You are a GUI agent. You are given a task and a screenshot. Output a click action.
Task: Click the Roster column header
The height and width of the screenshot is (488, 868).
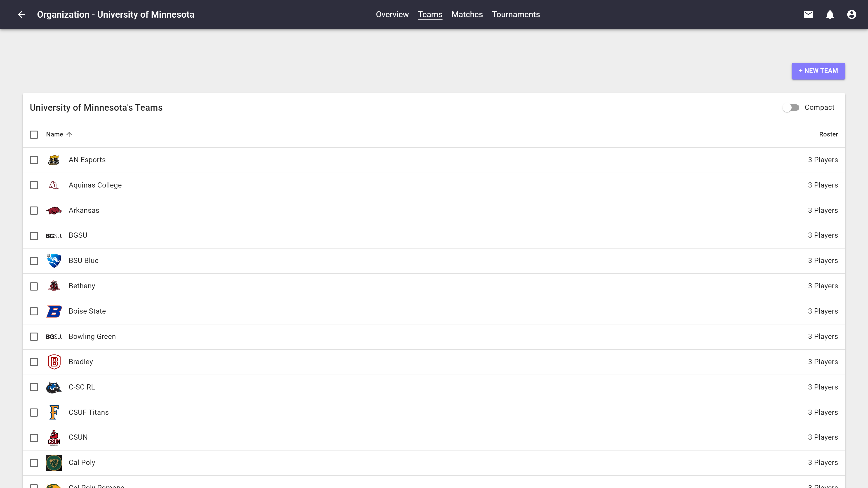click(x=828, y=134)
